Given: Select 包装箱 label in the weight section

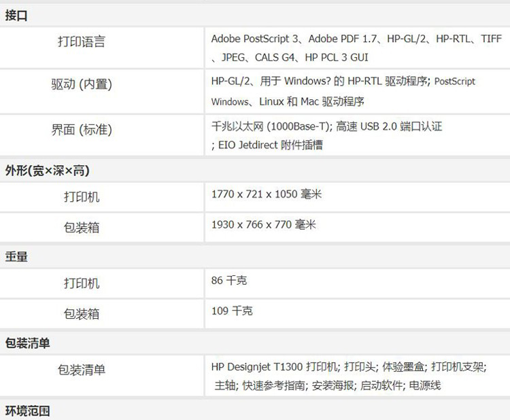Looking at the screenshot, I should 82,314.
